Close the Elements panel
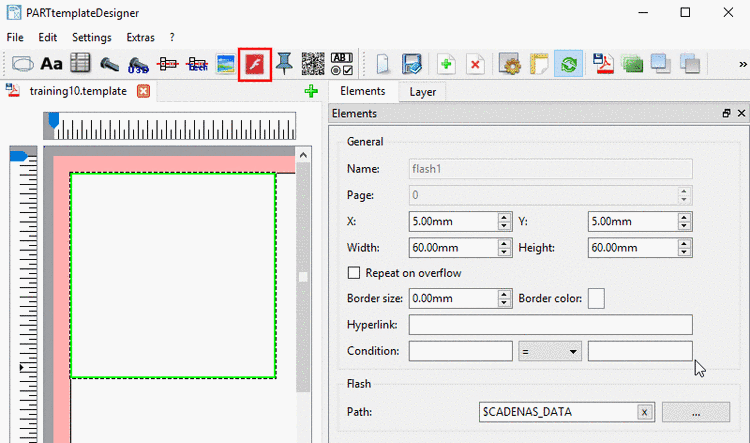 [741, 113]
